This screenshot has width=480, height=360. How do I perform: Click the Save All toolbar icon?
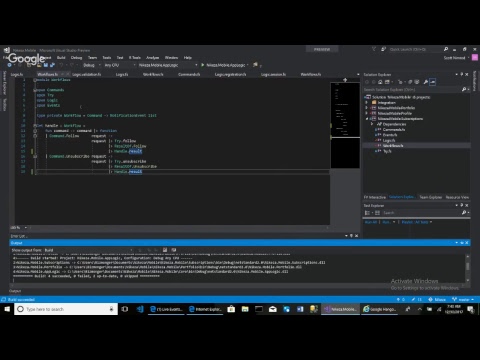52,65
